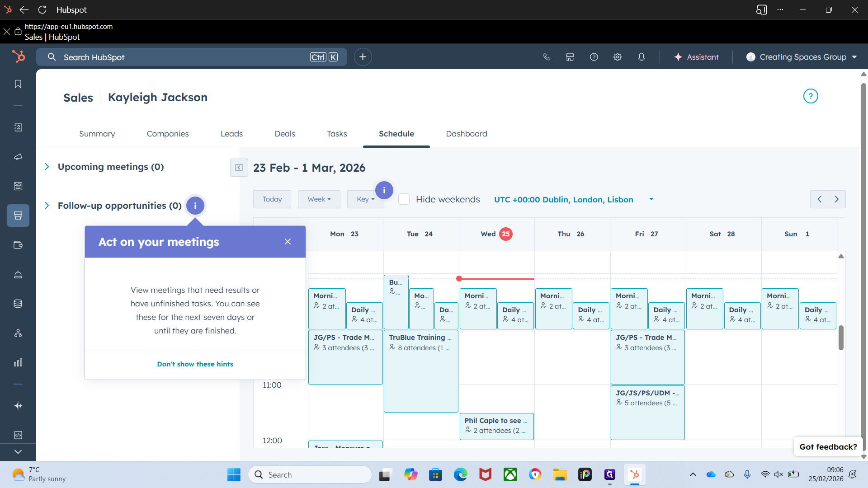Toggle the Hide weekends checkbox
The height and width of the screenshot is (488, 868).
point(404,199)
